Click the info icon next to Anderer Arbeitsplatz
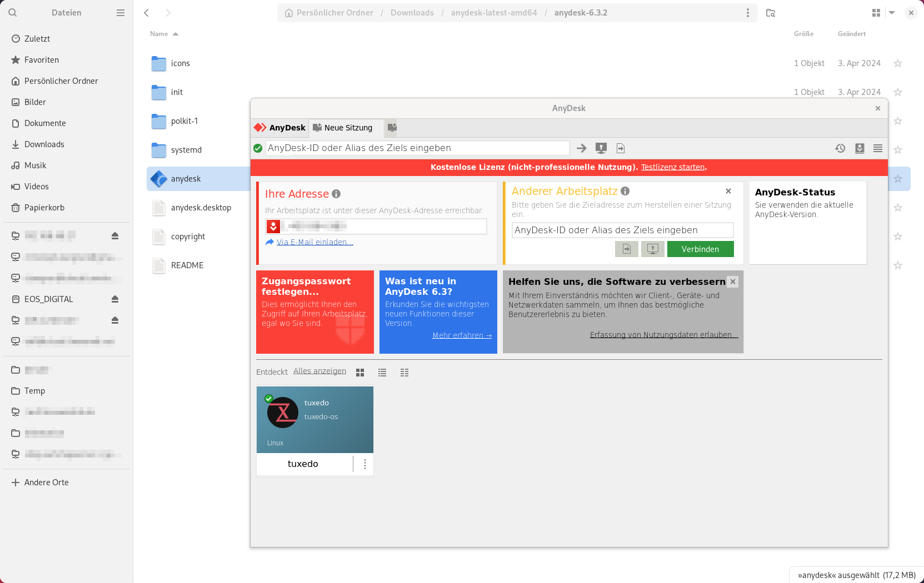This screenshot has height=583, width=924. [x=625, y=191]
